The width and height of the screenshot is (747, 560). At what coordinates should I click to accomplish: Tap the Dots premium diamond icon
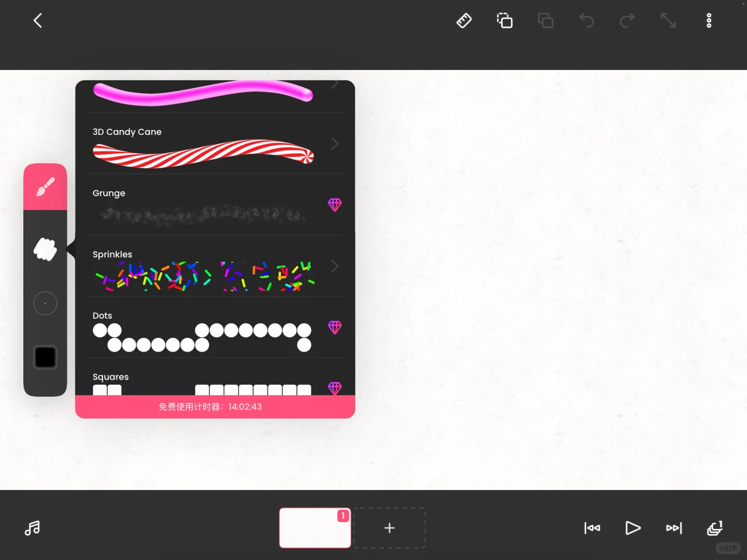pos(335,327)
